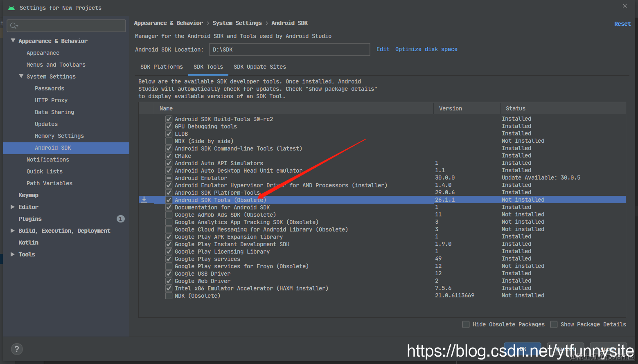The height and width of the screenshot is (364, 638).
Task: Click 'Update Available: 30.0.5' status text
Action: click(541, 178)
